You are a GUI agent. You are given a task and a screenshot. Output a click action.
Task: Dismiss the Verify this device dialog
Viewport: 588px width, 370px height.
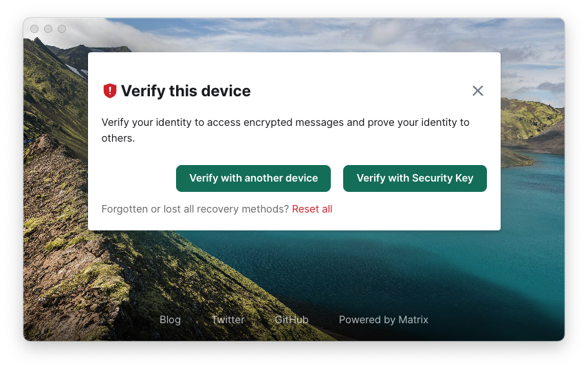tap(478, 91)
